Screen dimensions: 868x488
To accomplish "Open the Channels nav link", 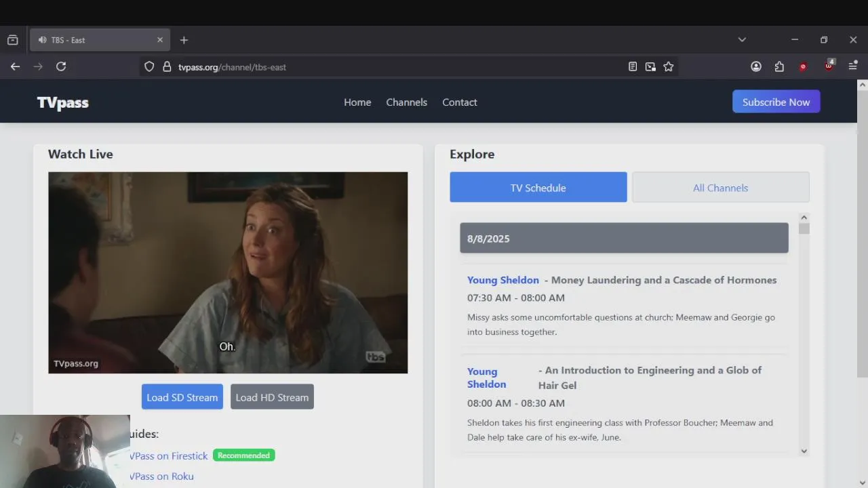I will [407, 102].
